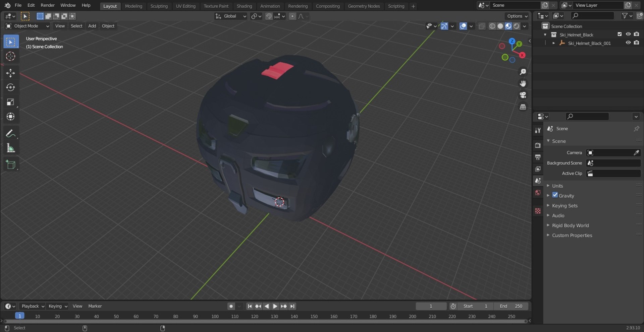Click the pan hand viewport icon

pos(523,83)
